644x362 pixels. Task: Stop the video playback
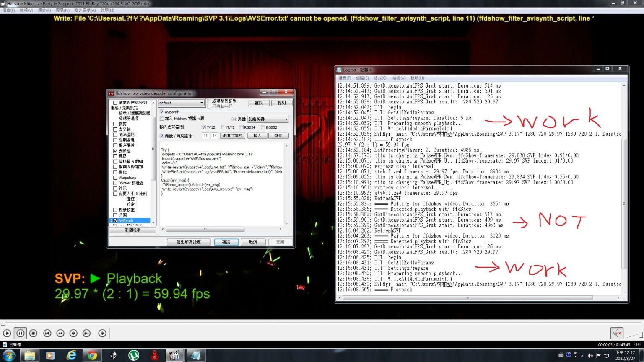tap(34, 333)
